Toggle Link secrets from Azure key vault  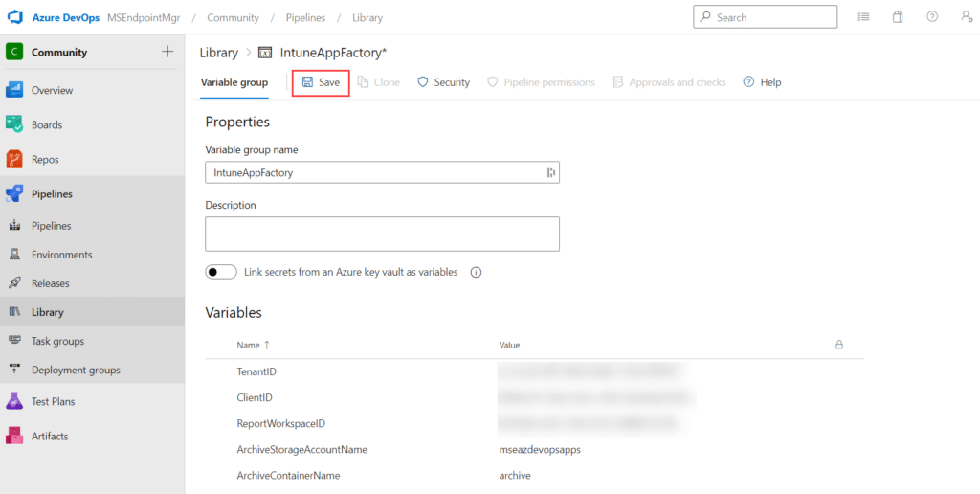tap(221, 273)
